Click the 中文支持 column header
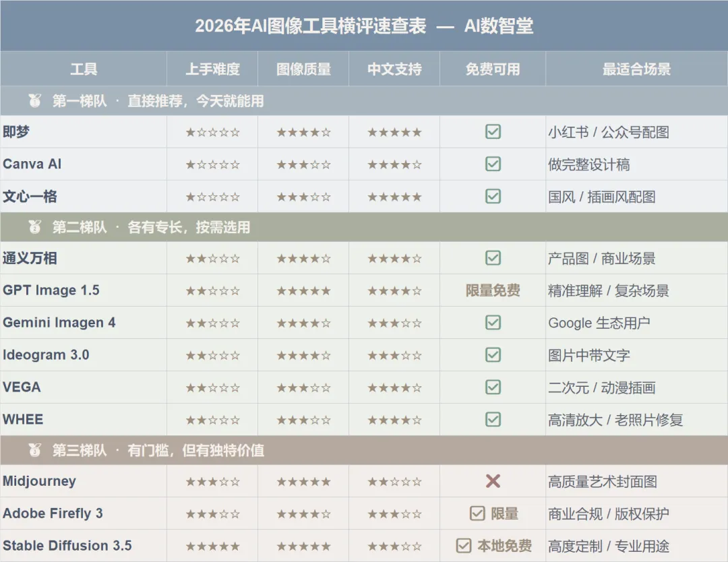This screenshot has height=562, width=728. pos(394,69)
